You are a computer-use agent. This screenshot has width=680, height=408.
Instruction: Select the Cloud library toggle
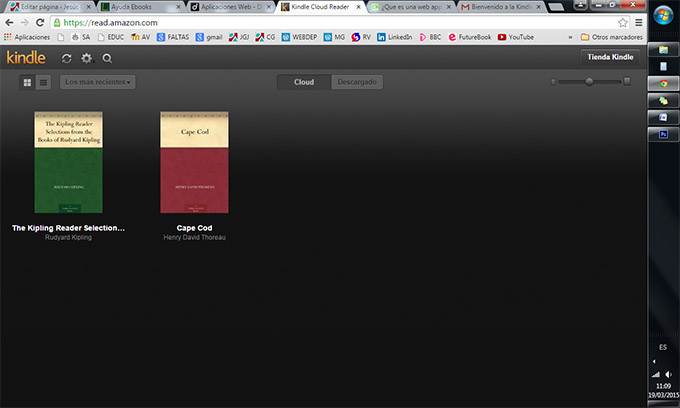coord(304,81)
